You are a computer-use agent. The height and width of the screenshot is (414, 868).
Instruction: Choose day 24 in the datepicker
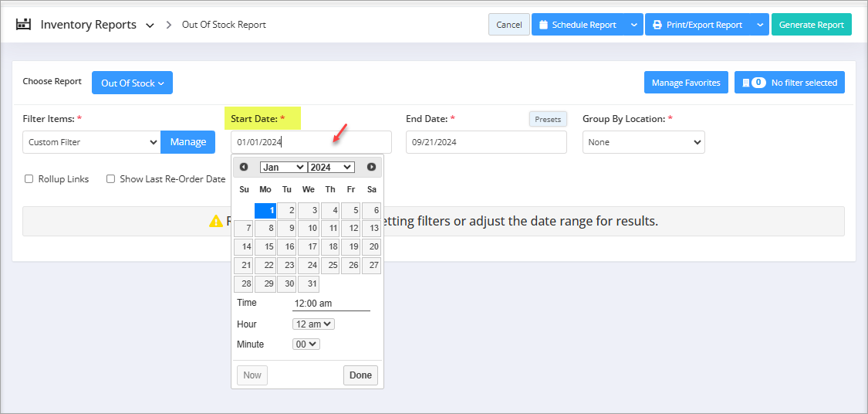(x=309, y=266)
